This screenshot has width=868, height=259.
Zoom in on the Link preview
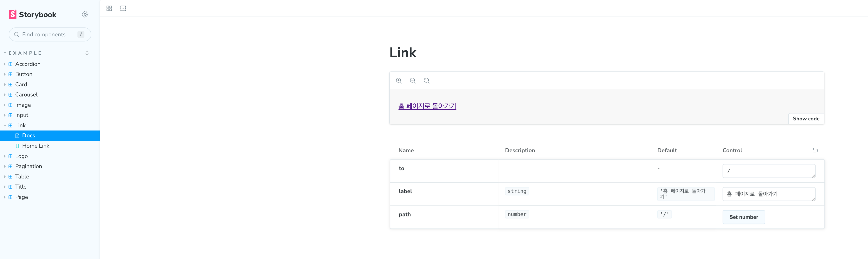pos(399,81)
